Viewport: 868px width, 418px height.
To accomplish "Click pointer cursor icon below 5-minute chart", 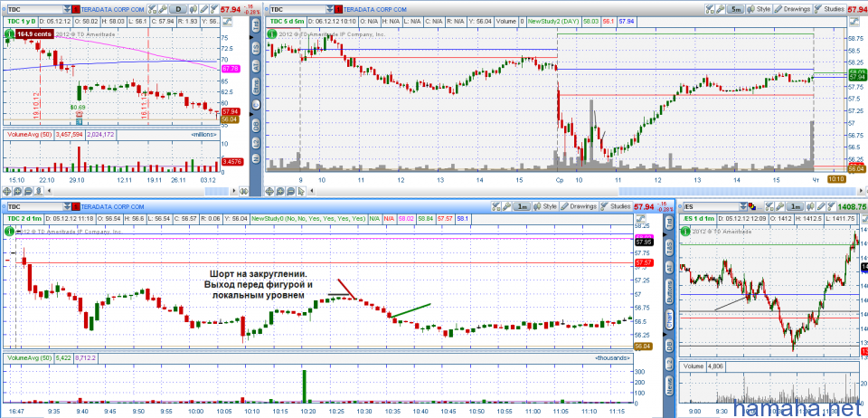I will point(301,191).
